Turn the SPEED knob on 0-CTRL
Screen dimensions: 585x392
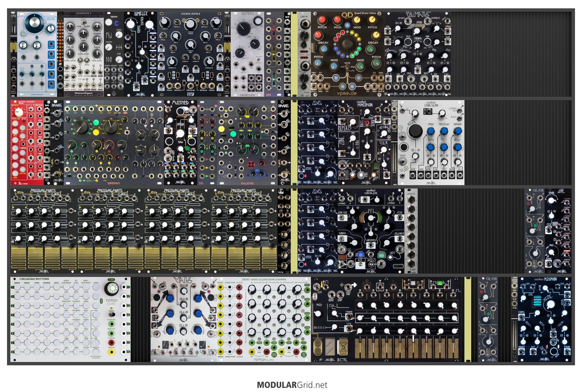[318, 314]
